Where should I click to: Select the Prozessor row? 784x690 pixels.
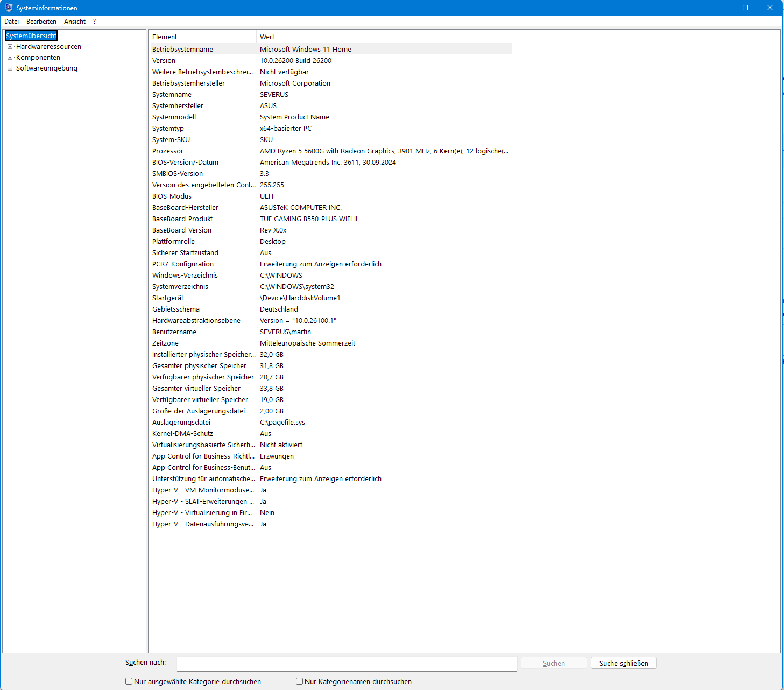tap(330, 151)
